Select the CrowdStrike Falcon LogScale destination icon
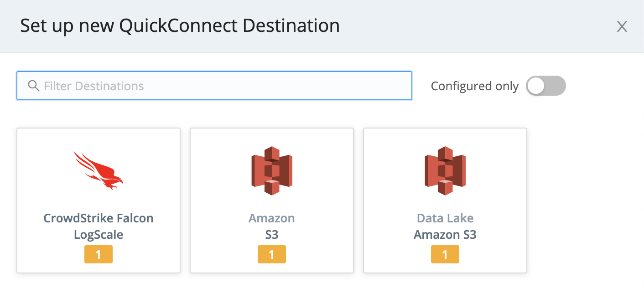Viewport: 644px width, 288px height. click(98, 170)
